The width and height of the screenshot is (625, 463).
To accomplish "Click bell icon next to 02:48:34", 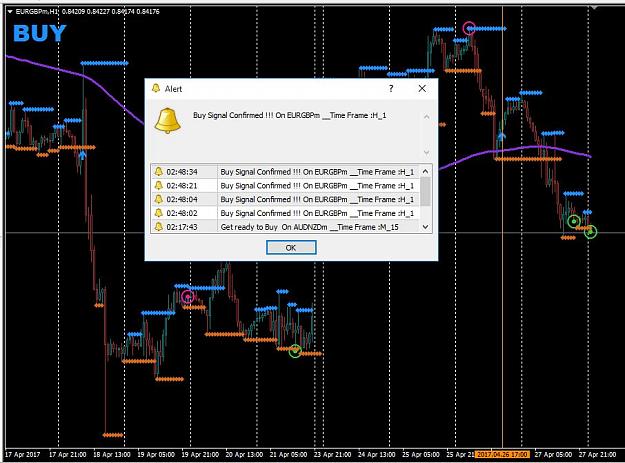I will 159,172.
